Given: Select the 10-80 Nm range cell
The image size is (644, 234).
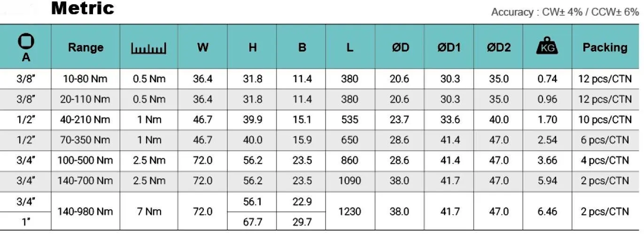Looking at the screenshot, I should click(x=85, y=79).
